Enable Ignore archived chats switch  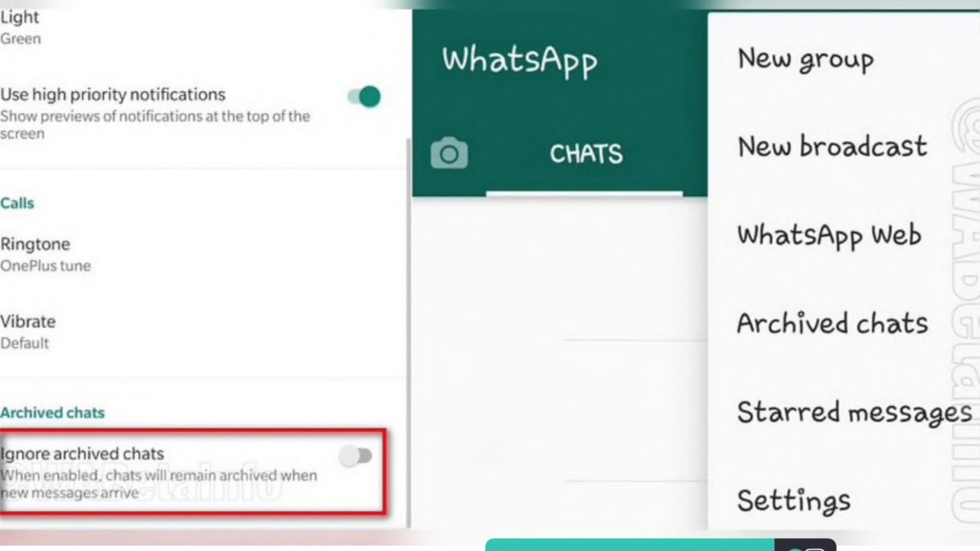(356, 456)
